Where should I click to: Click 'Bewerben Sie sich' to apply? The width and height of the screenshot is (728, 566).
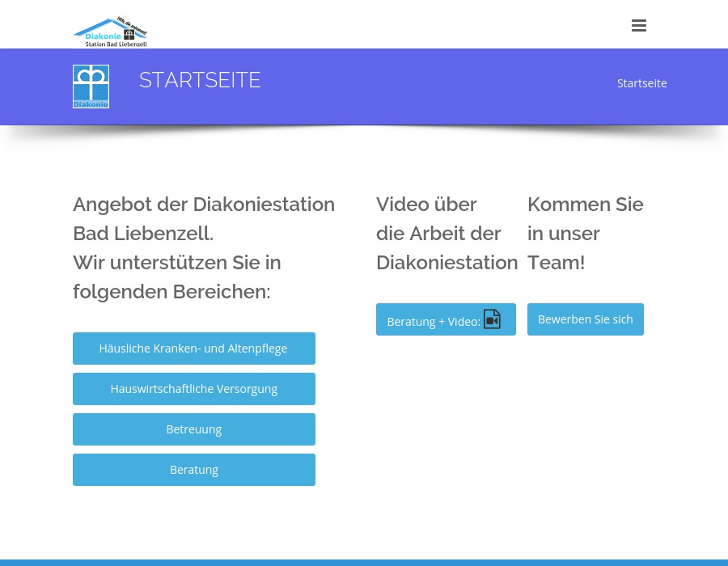pos(585,319)
